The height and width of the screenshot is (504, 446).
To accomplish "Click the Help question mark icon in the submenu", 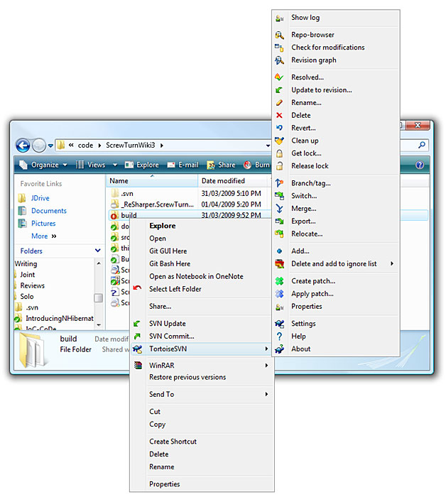I will (279, 336).
